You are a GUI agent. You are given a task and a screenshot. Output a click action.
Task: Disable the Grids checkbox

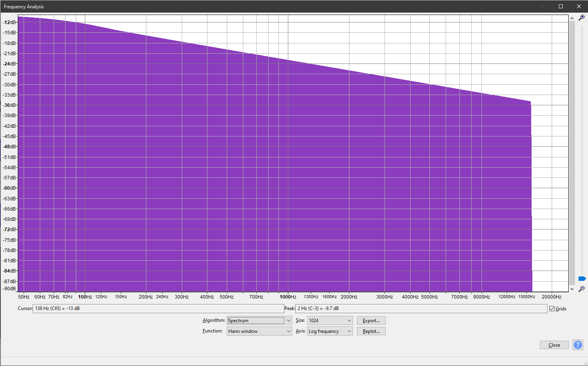tap(552, 309)
